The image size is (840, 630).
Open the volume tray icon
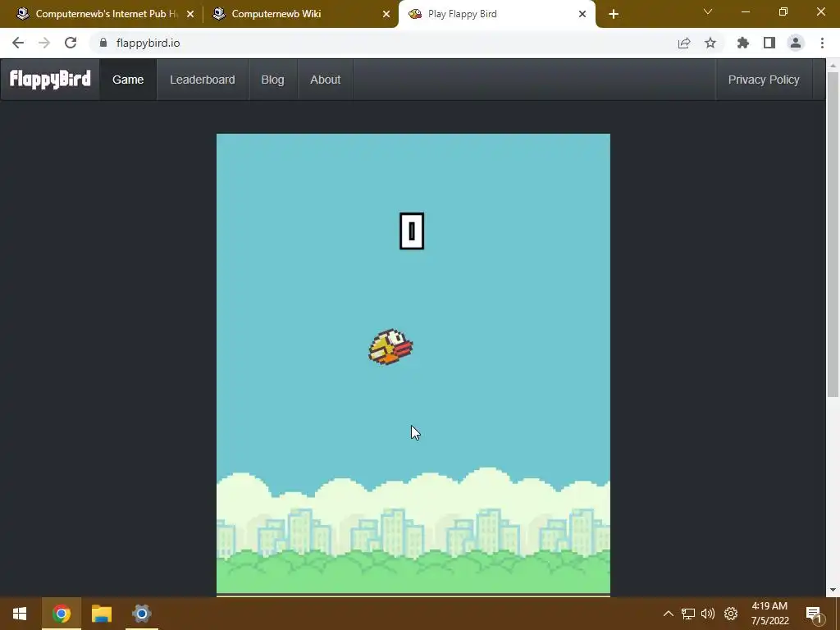pyautogui.click(x=708, y=614)
